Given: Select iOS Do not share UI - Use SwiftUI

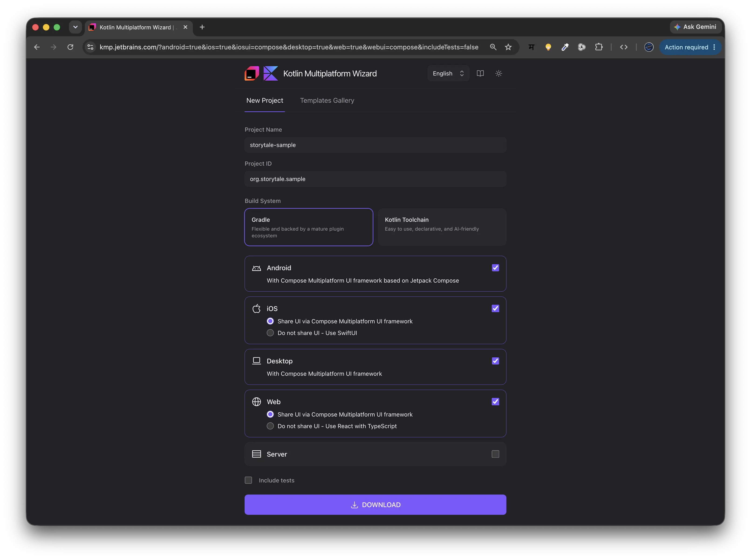Looking at the screenshot, I should [270, 333].
